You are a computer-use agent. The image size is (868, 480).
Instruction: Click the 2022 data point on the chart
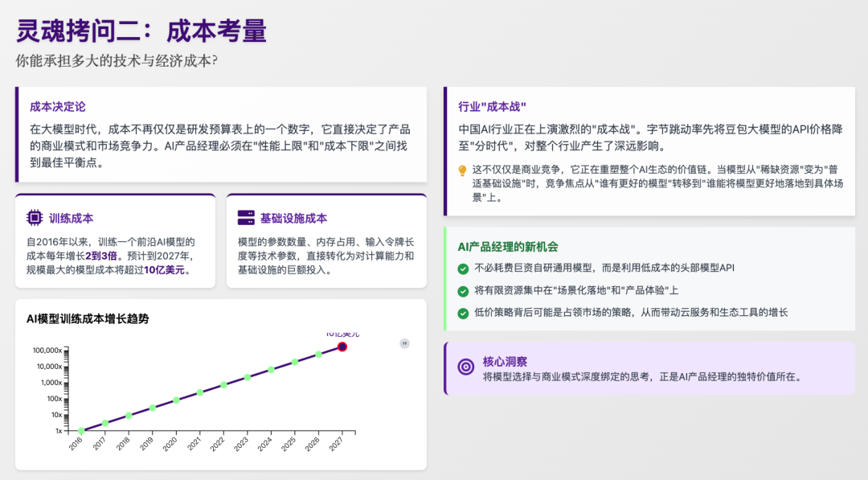223,385
